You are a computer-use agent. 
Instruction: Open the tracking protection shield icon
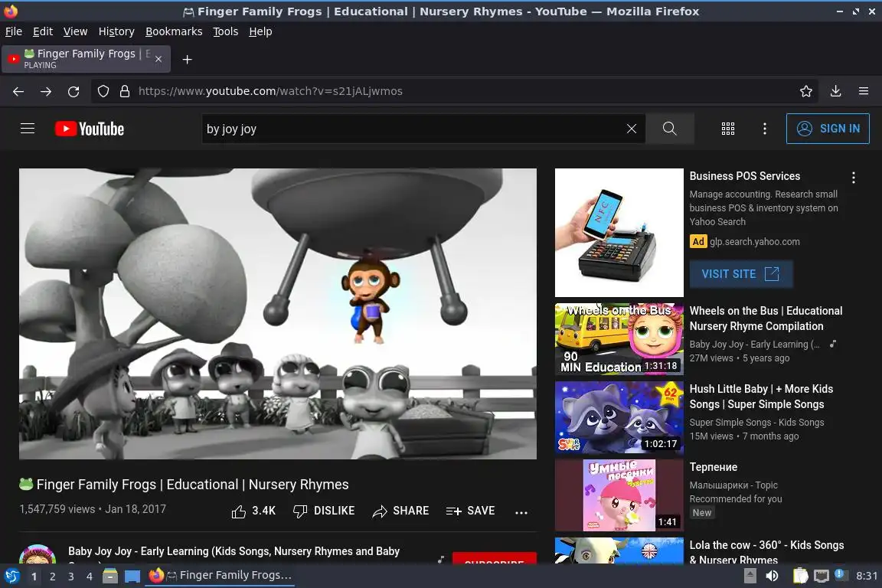(x=103, y=91)
